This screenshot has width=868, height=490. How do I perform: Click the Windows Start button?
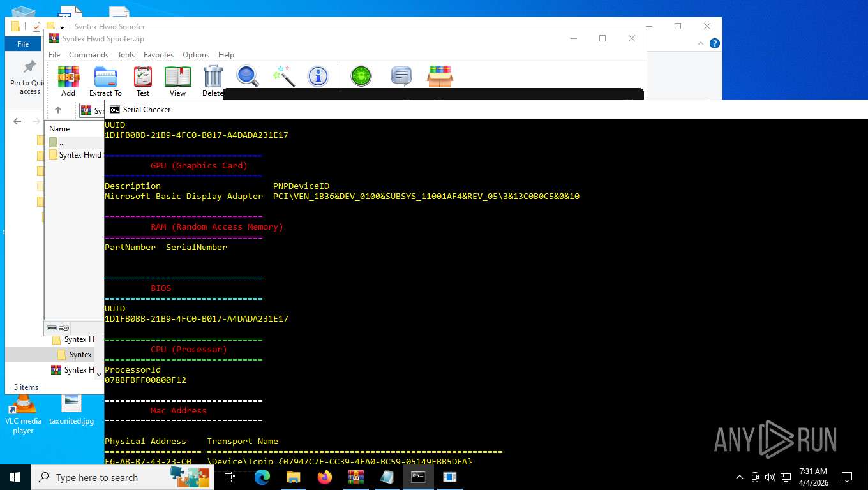15,477
